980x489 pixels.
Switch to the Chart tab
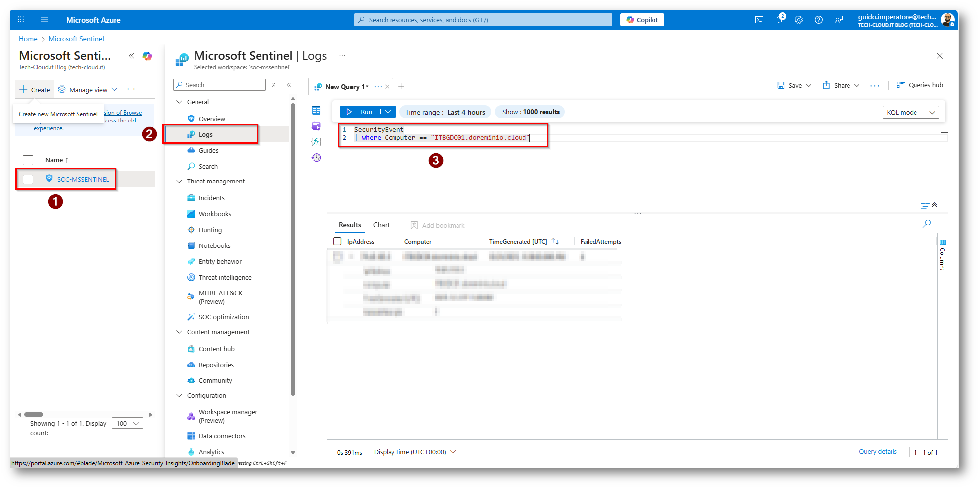click(x=381, y=225)
